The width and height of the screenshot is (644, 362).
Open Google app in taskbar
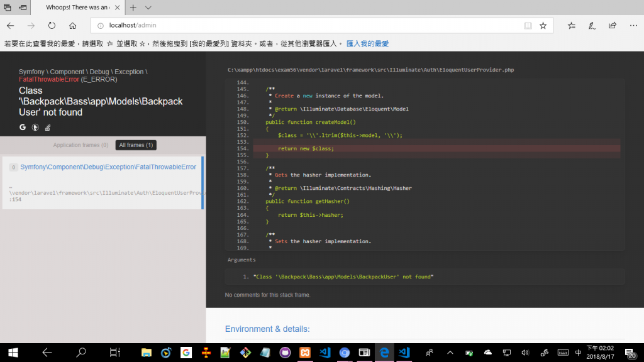pos(186,353)
